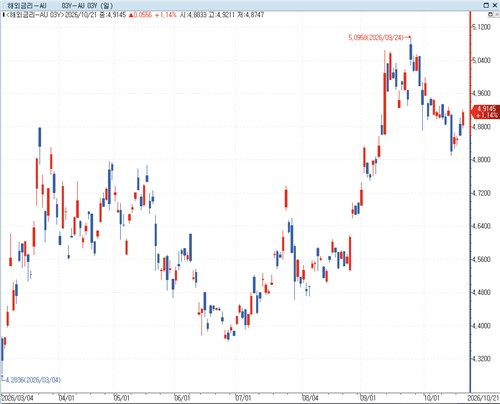Click the 4.8000 price axis value

pos(482,160)
